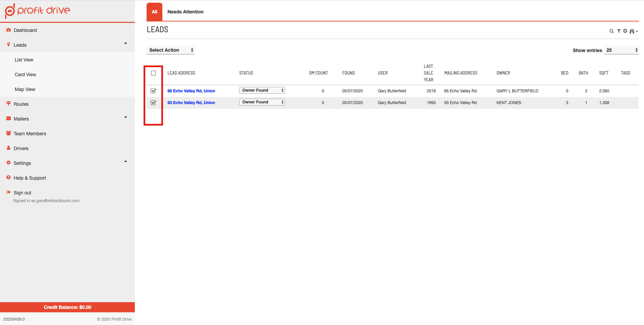Viewport: 644px width, 325px height.
Task: Sort by MAILING ADDRESS column header
Action: click(x=461, y=73)
